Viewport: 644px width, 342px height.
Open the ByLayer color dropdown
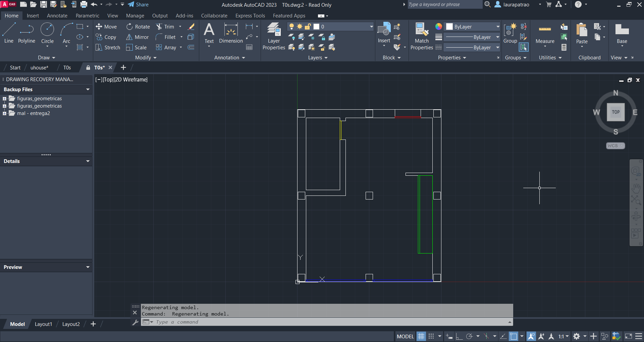point(473,27)
